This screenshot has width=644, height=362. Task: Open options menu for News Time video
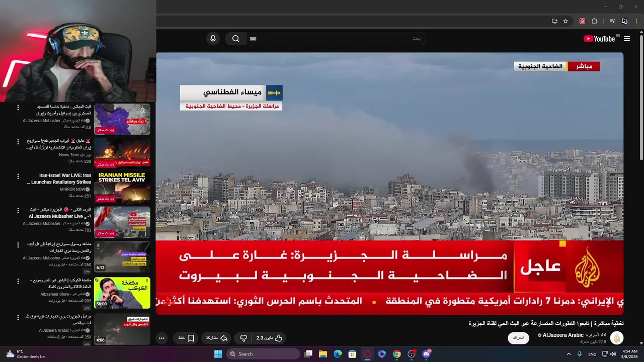point(18,142)
